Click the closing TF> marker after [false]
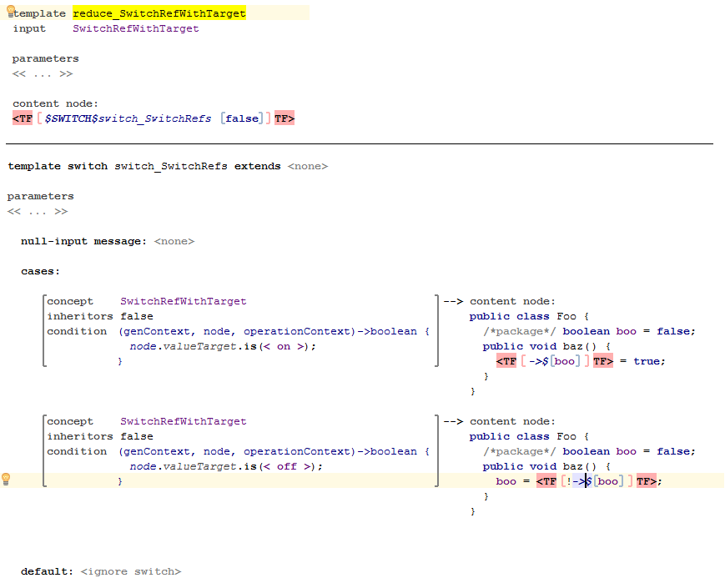725x588 pixels. [x=284, y=118]
